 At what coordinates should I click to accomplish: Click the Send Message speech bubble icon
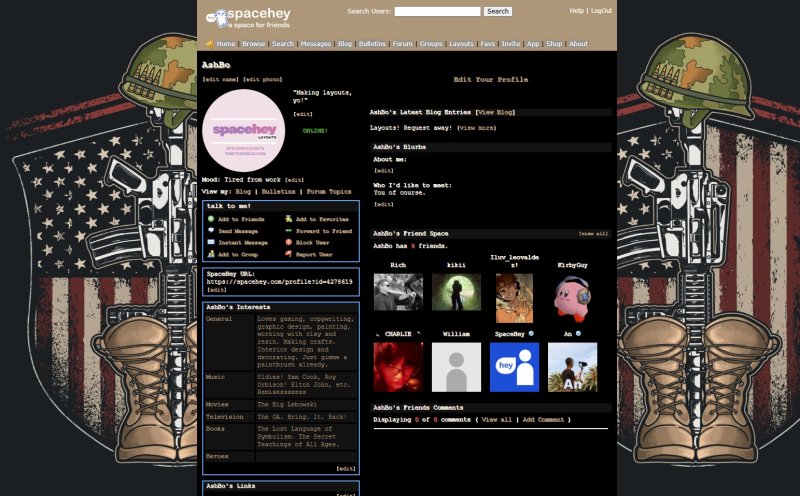(x=211, y=230)
